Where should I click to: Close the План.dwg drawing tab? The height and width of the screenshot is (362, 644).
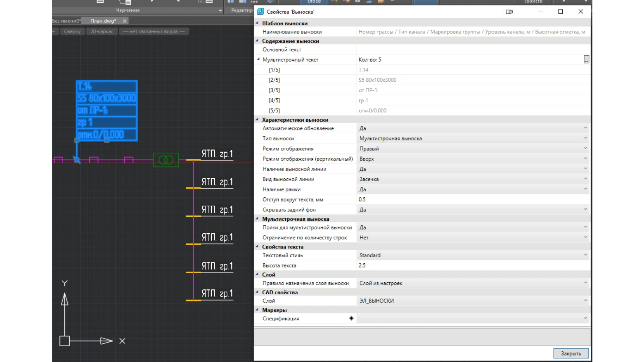coord(125,21)
